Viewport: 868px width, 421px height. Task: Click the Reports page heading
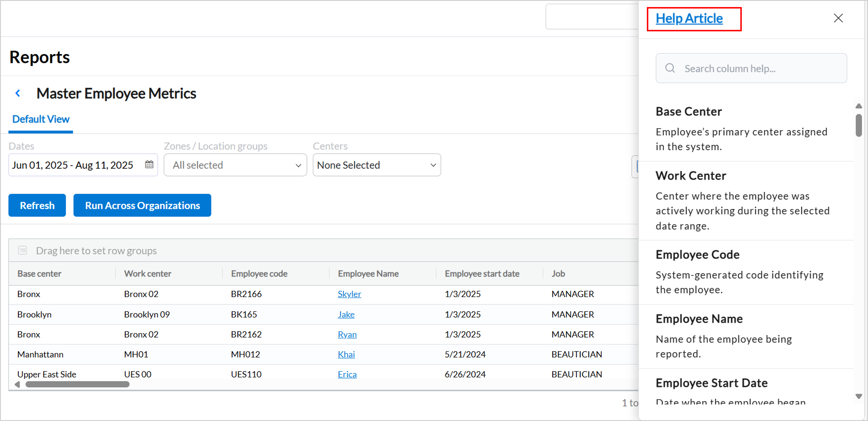tap(39, 57)
